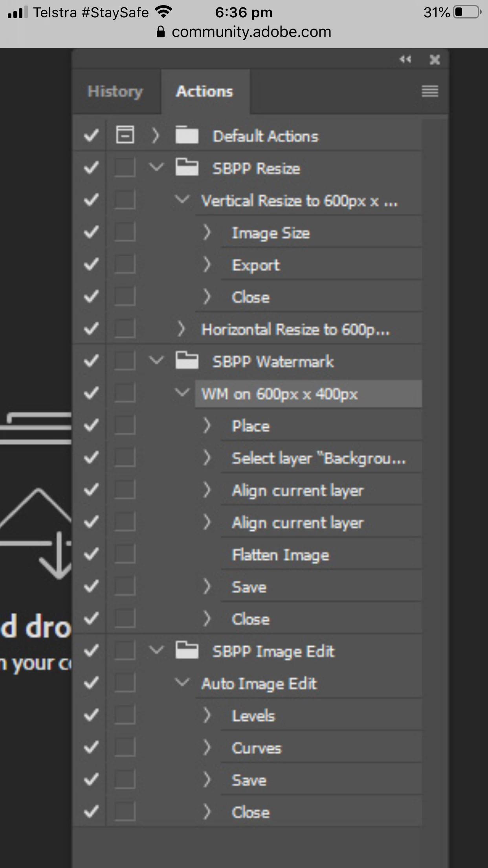Expand the Place step details

(207, 425)
